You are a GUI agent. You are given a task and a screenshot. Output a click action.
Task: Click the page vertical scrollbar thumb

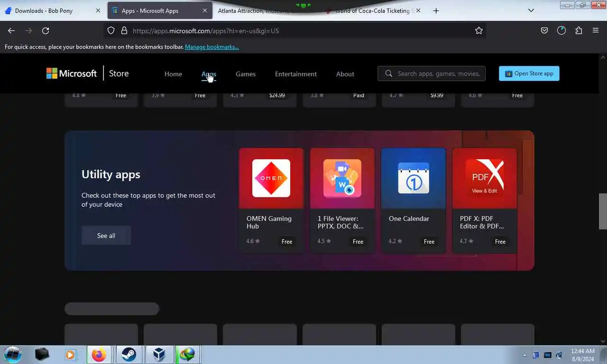coord(603,211)
